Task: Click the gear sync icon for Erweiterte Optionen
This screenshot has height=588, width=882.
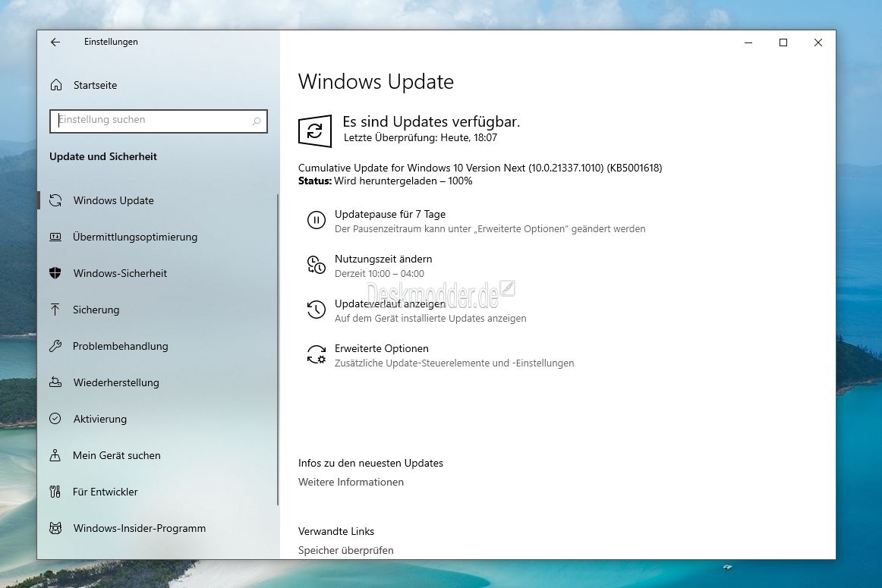Action: 316,354
